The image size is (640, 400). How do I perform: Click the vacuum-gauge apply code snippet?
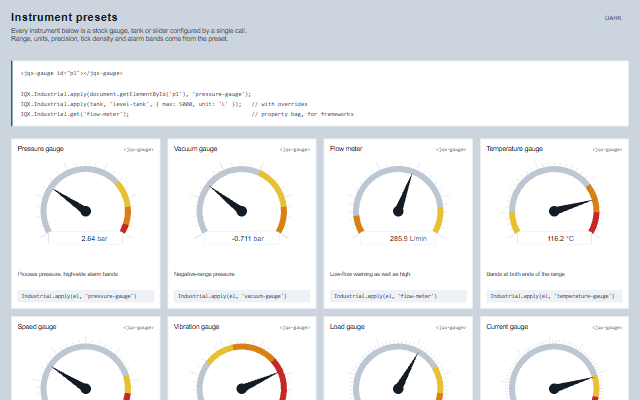(242, 296)
